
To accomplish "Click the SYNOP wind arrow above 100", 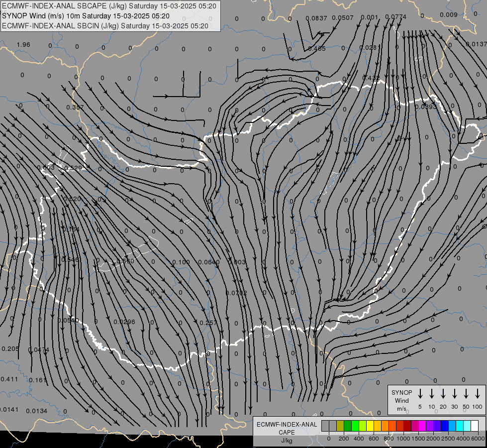I will click(478, 393).
